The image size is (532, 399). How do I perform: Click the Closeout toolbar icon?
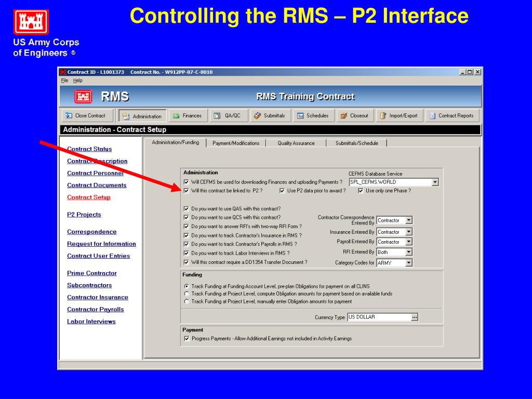[344, 116]
